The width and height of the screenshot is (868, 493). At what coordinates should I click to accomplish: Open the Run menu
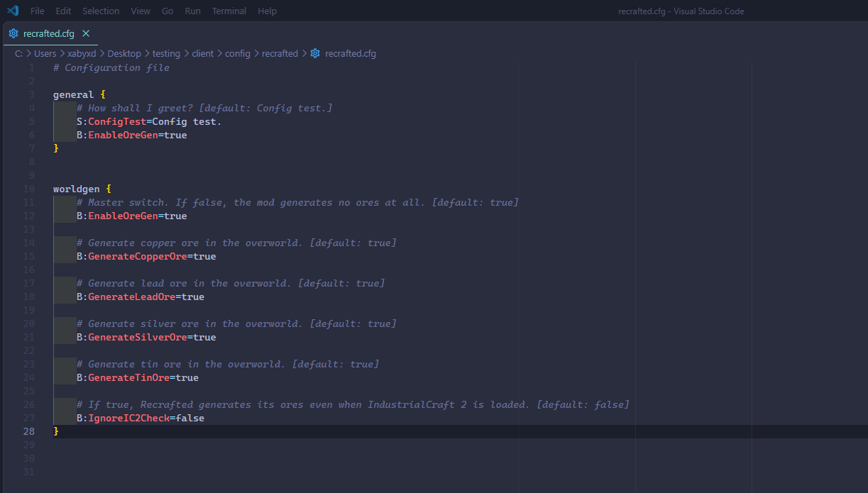coord(192,11)
